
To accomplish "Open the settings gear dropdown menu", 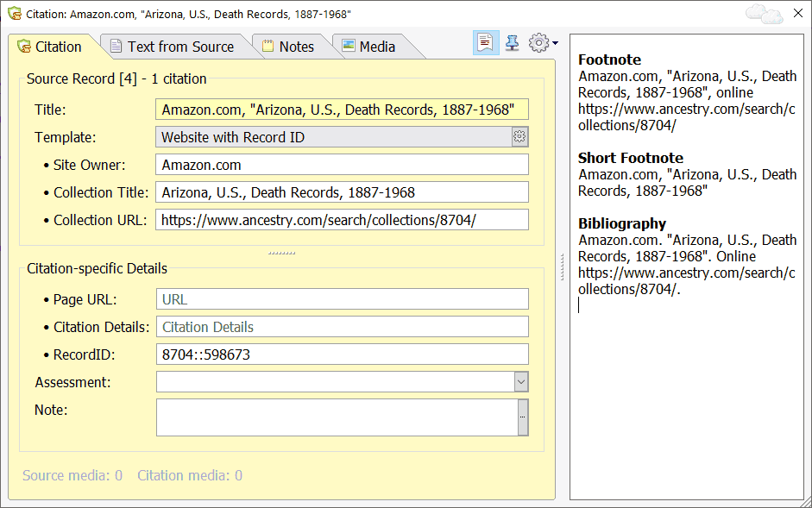I will (543, 43).
